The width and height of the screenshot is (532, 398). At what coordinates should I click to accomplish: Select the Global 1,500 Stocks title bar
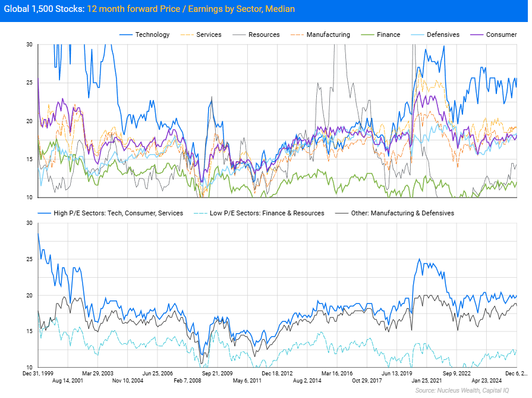[43, 10]
